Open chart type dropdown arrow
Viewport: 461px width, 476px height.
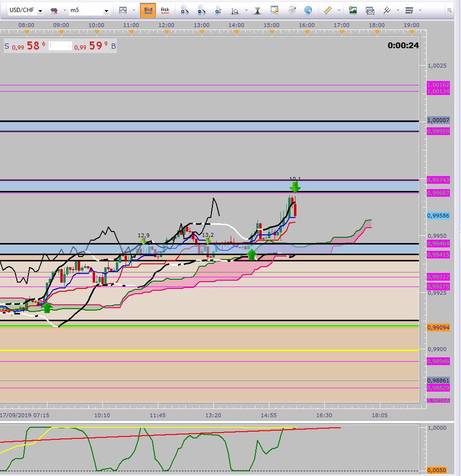[134, 11]
